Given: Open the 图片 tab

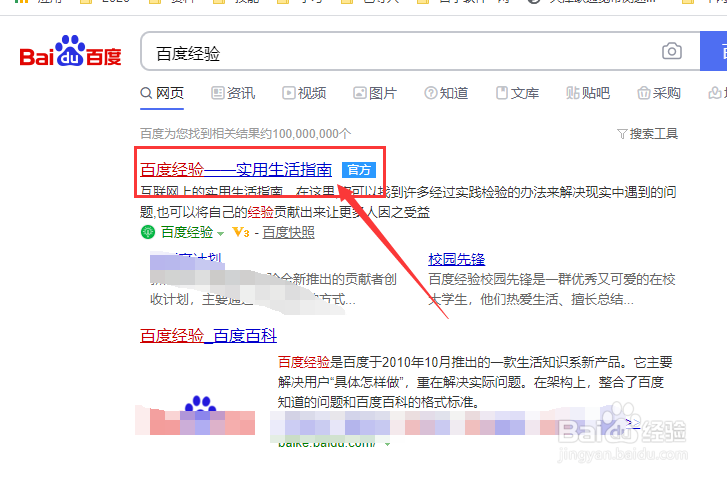Looking at the screenshot, I should point(375,93).
